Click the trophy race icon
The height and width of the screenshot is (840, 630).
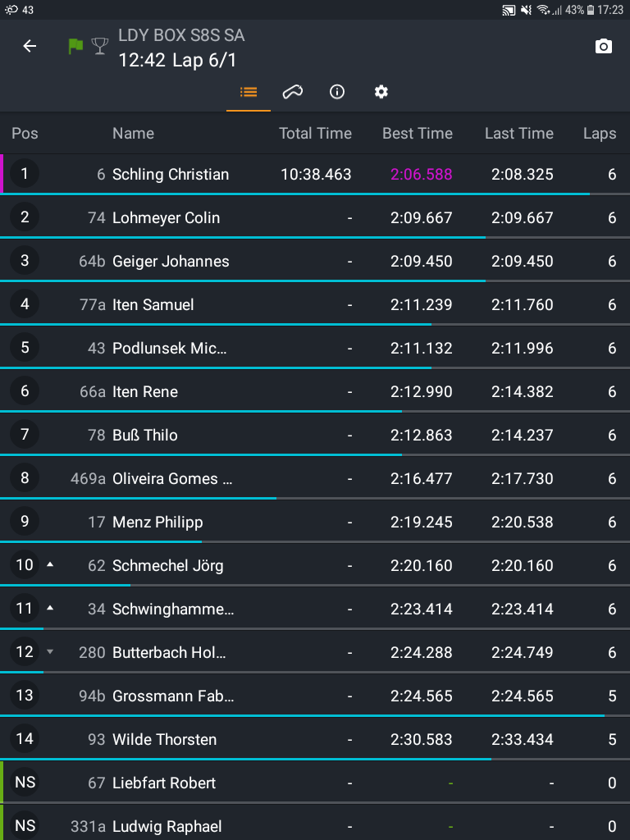coord(100,46)
